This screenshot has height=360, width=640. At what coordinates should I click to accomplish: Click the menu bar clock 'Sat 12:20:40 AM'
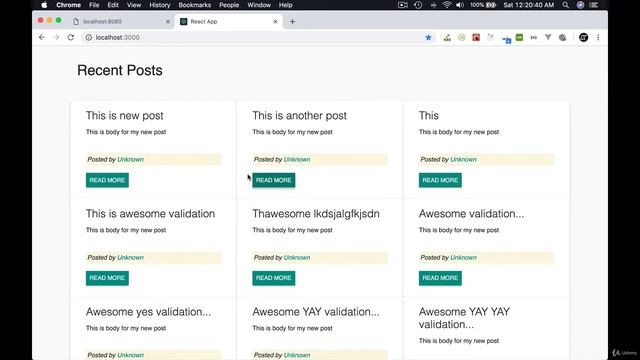tap(529, 5)
